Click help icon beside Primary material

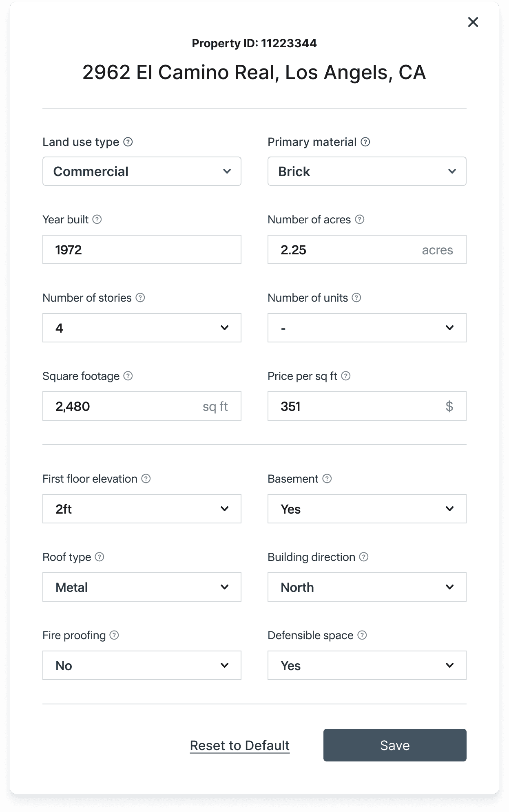coord(365,142)
